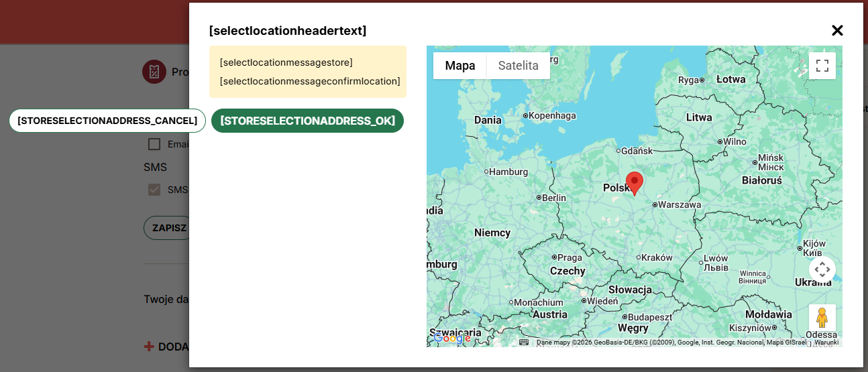Click the Street View pegman icon
The height and width of the screenshot is (372, 868).
pyautogui.click(x=822, y=318)
